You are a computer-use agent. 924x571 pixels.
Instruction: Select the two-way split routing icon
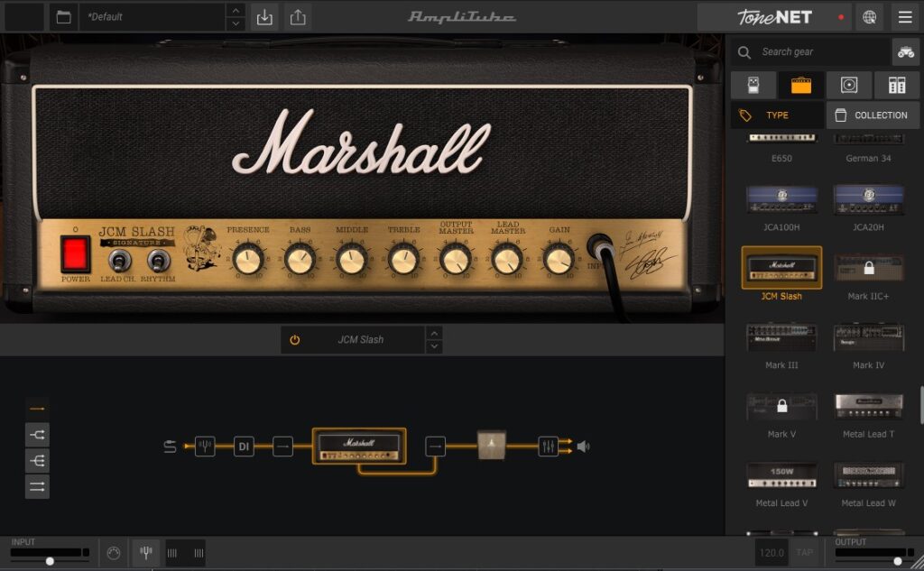37,435
